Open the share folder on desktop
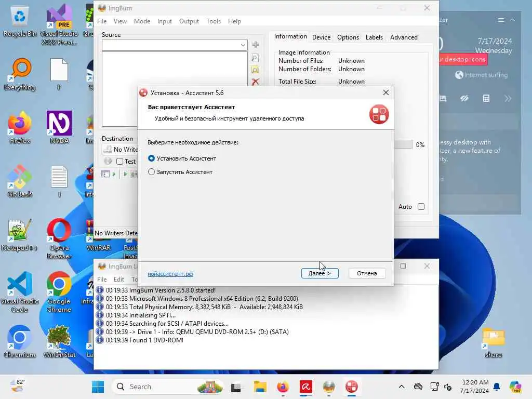 494,343
